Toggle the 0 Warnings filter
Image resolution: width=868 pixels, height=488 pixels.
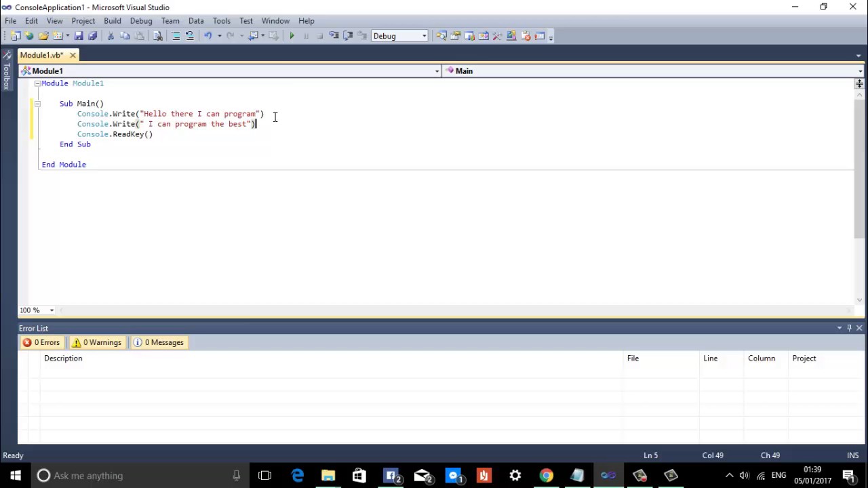click(x=97, y=342)
